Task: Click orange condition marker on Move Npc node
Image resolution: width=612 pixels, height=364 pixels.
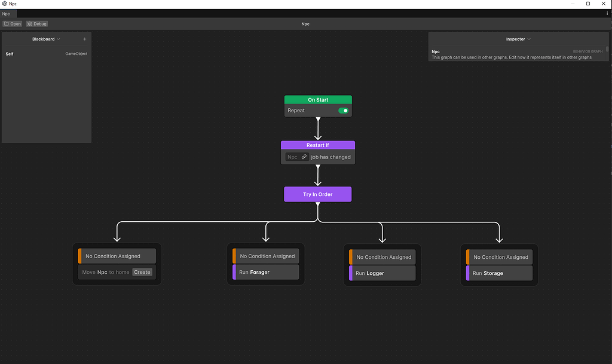Action: [x=78, y=256]
